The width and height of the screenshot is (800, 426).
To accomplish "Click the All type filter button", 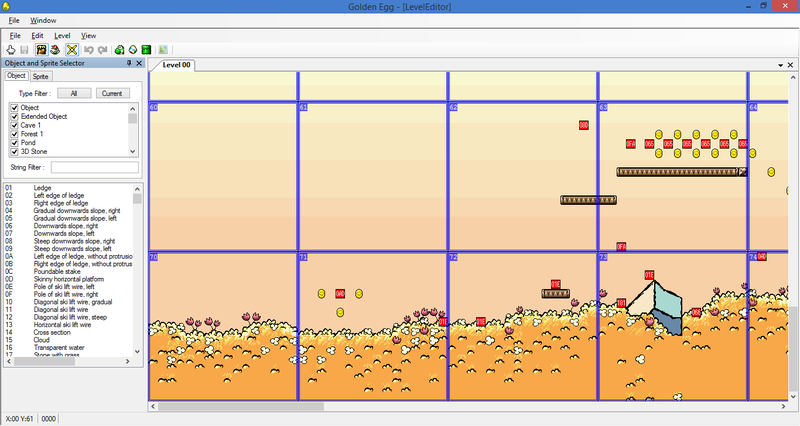I will click(74, 93).
